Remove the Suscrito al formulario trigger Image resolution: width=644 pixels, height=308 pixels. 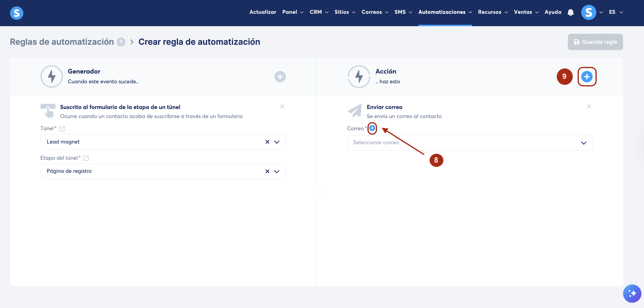(282, 106)
